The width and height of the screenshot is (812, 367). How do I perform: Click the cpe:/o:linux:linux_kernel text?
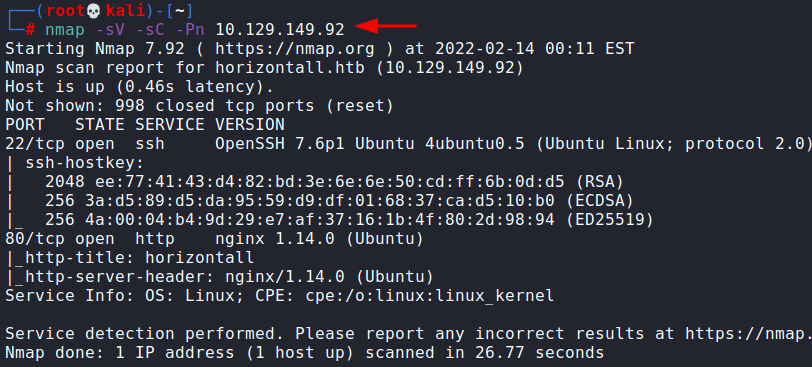(x=429, y=296)
